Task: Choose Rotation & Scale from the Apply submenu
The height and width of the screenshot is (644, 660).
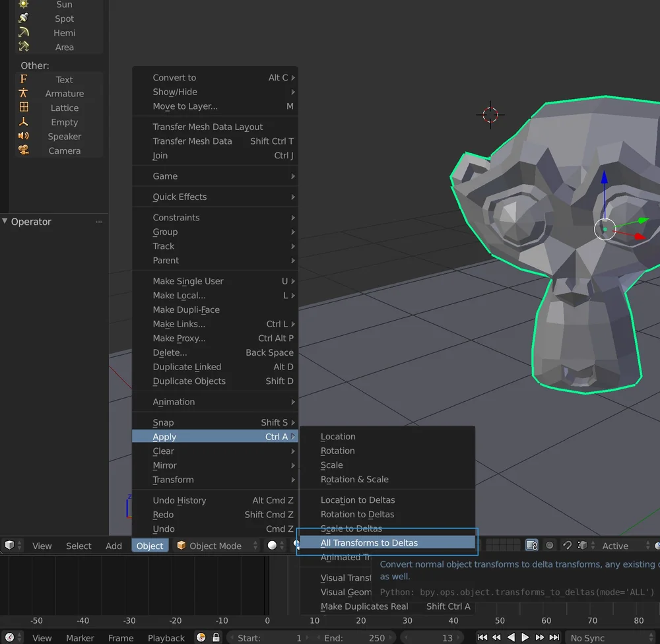Action: [353, 479]
